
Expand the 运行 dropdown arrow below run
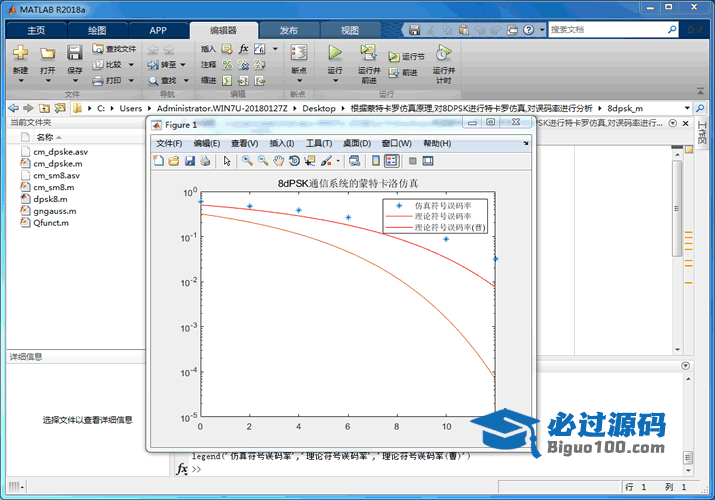335,81
